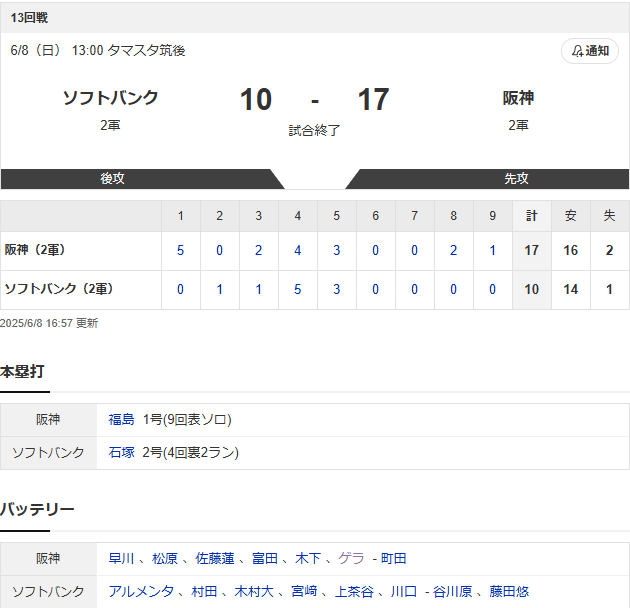Image resolution: width=630 pixels, height=608 pixels.
Task: Click 阪神 hits value 16
Action: coord(571,250)
